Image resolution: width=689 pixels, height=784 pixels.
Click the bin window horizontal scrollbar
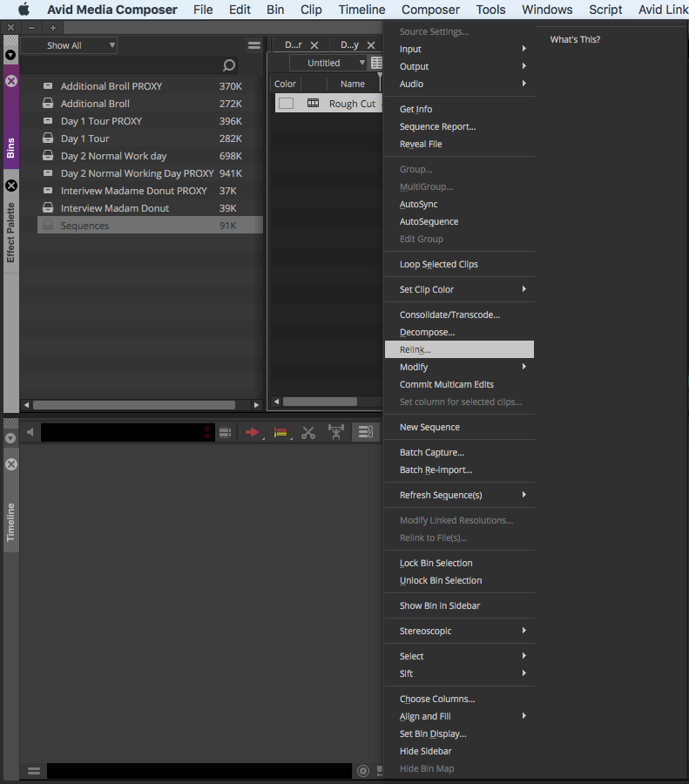click(x=320, y=402)
